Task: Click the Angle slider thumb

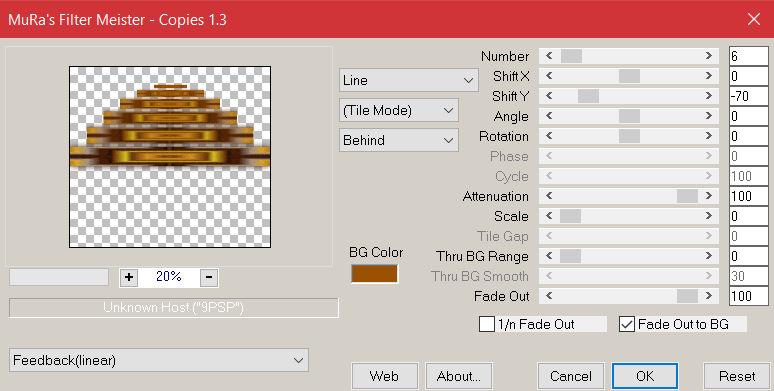Action: [629, 116]
